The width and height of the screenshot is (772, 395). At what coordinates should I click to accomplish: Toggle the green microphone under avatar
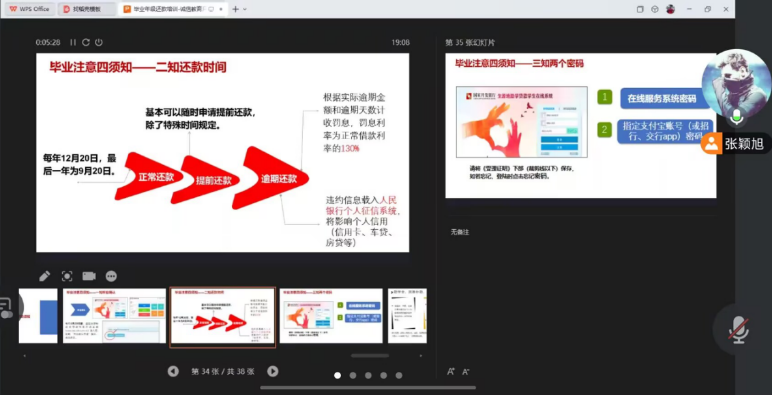(737, 116)
